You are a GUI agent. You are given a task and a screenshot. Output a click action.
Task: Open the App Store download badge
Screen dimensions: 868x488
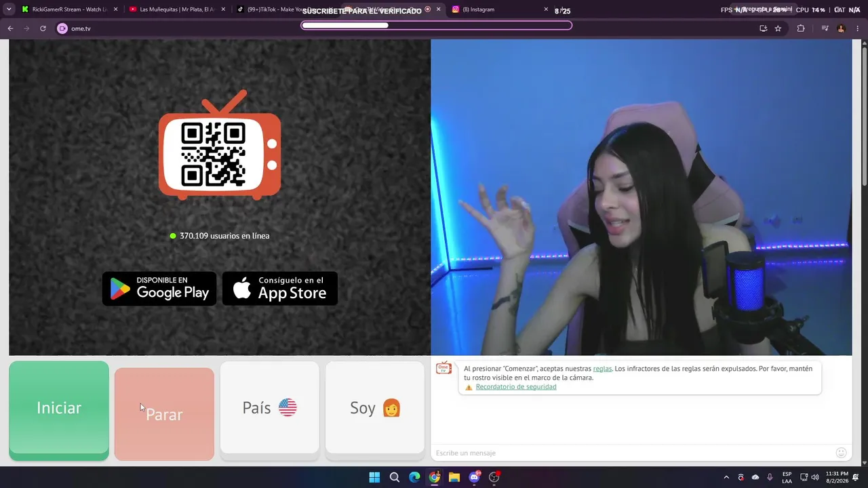[x=280, y=289]
